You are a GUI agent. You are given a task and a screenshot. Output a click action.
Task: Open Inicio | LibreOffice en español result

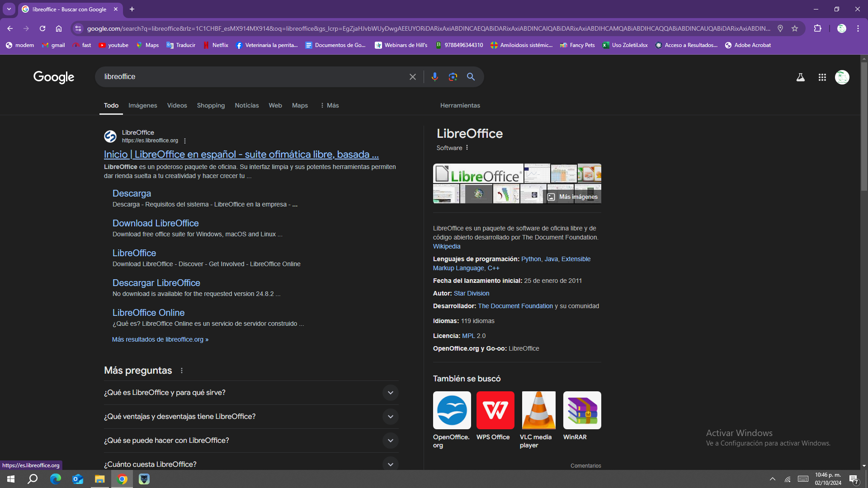click(241, 155)
